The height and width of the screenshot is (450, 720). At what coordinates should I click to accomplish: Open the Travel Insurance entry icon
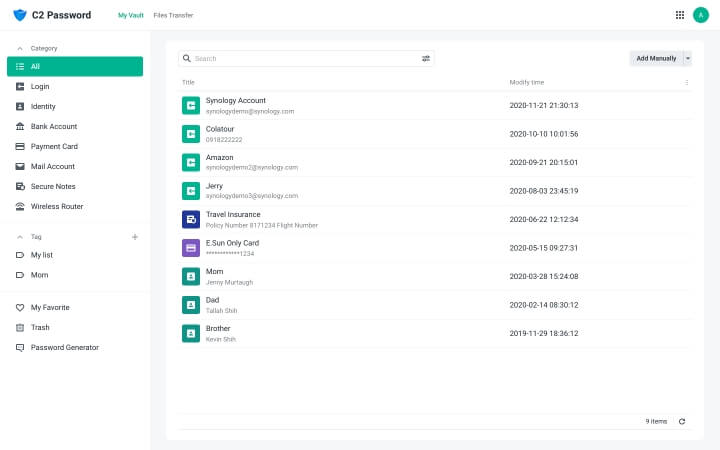pyautogui.click(x=190, y=219)
